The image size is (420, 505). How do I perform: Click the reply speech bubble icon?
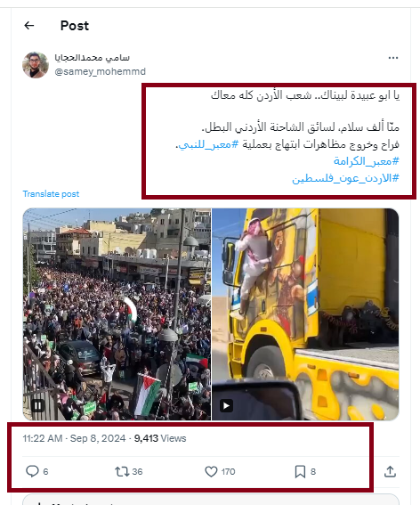point(32,471)
